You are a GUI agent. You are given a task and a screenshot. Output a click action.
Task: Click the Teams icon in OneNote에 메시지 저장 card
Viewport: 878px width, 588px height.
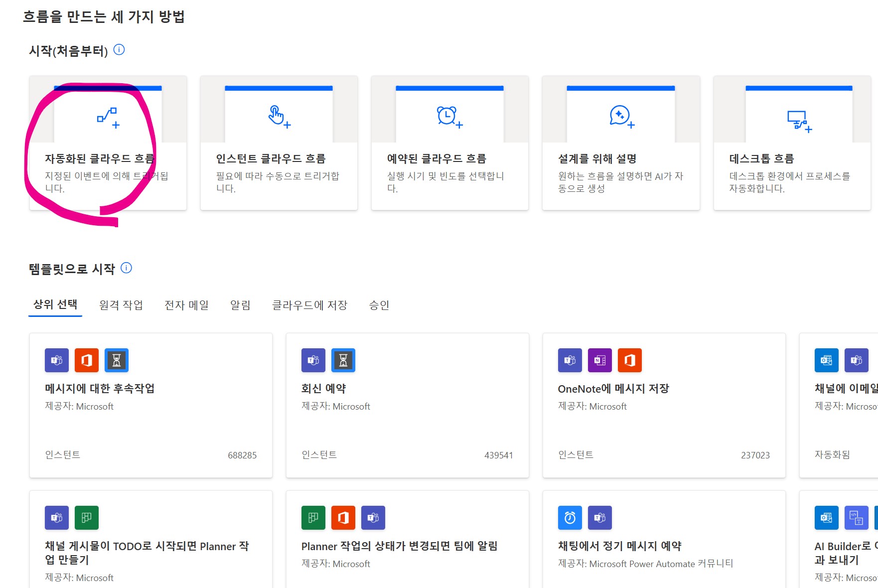[x=570, y=360]
